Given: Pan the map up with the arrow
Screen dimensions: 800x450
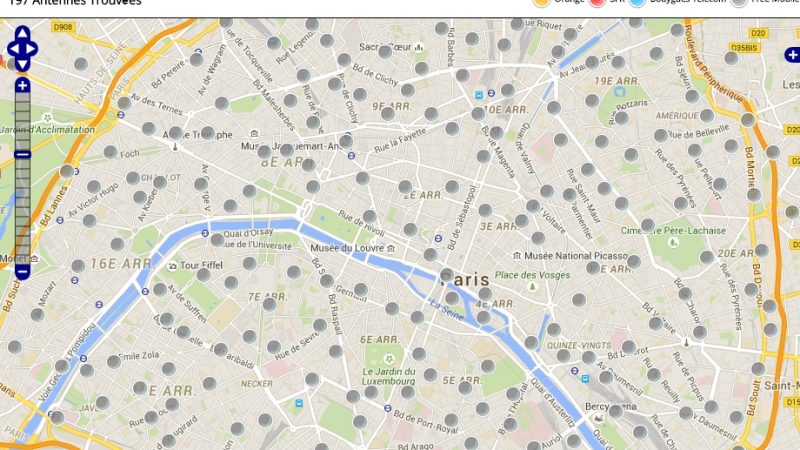Looking at the screenshot, I should point(22,34).
